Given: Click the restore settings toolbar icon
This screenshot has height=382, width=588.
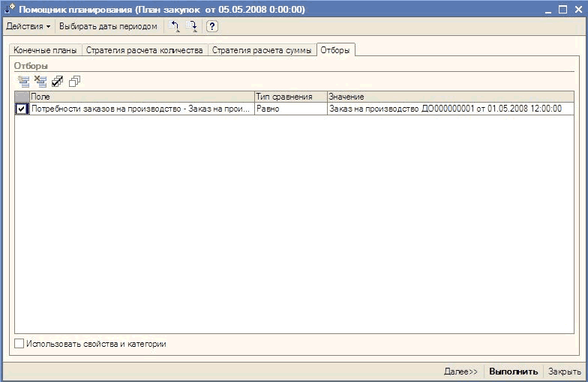Looking at the screenshot, I should (175, 26).
